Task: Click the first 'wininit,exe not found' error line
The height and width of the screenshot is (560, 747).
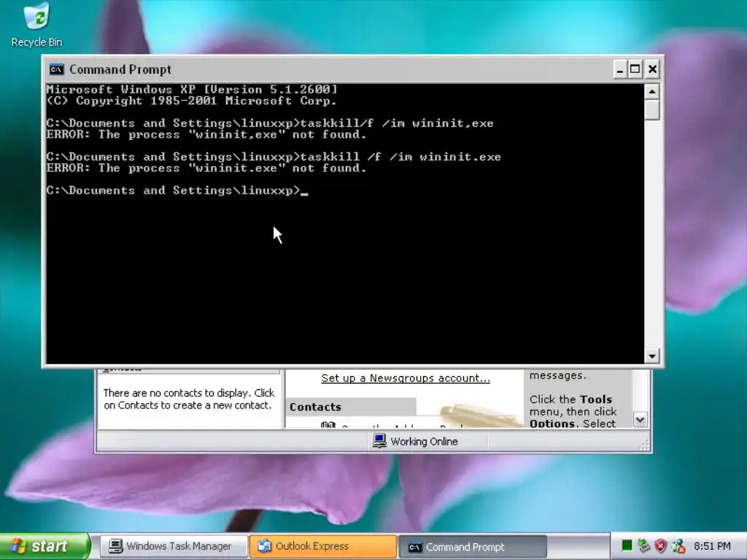Action: 206,135
